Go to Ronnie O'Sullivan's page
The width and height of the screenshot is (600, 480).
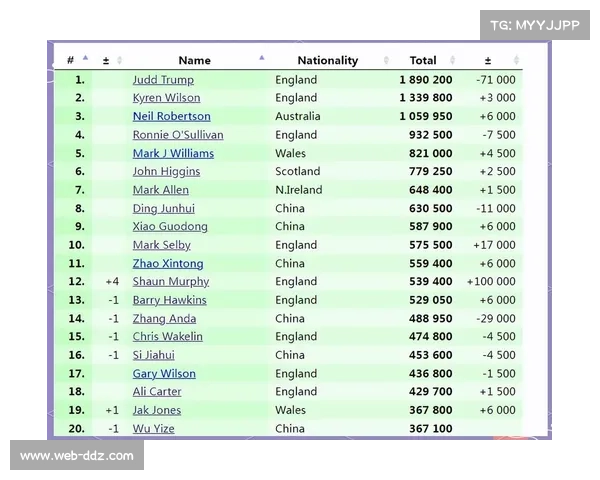(178, 135)
